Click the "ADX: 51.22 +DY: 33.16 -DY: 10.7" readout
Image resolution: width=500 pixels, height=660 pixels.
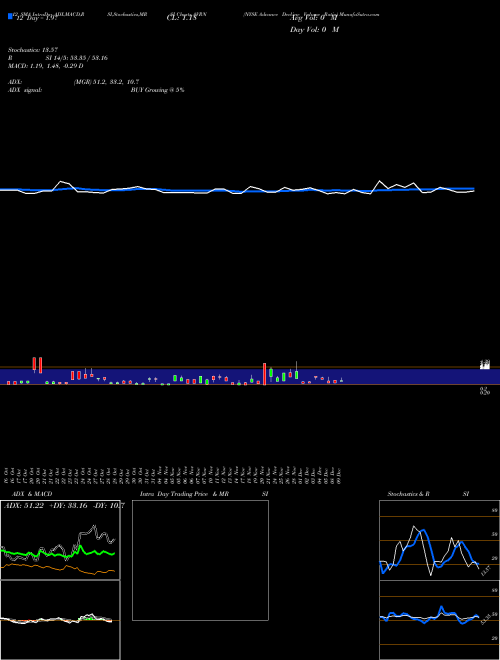coord(64,506)
